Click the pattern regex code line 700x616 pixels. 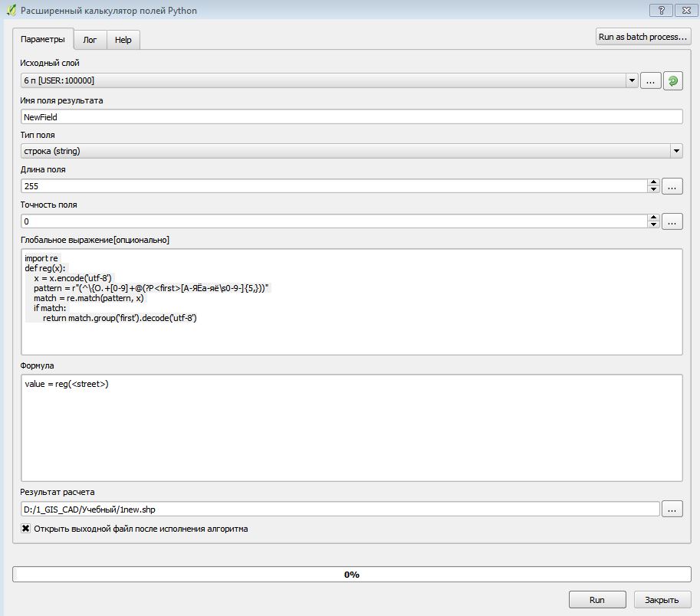click(x=151, y=288)
